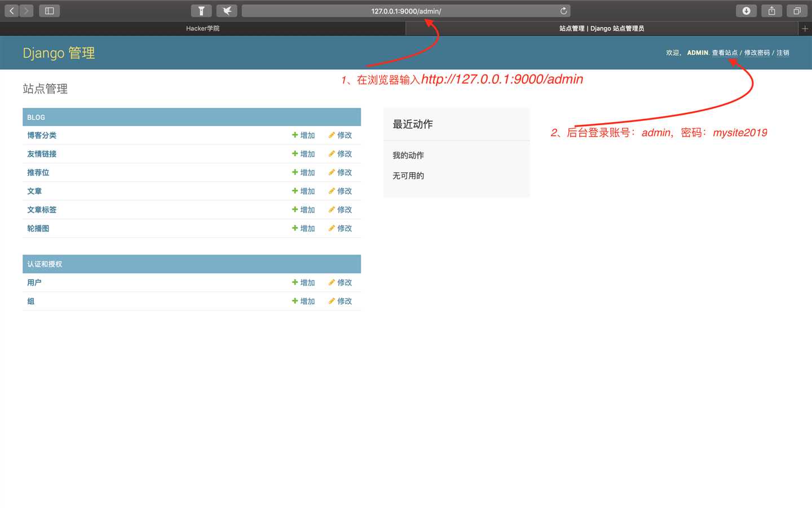The height and width of the screenshot is (508, 812).
Task: Open the share button
Action: (x=771, y=11)
